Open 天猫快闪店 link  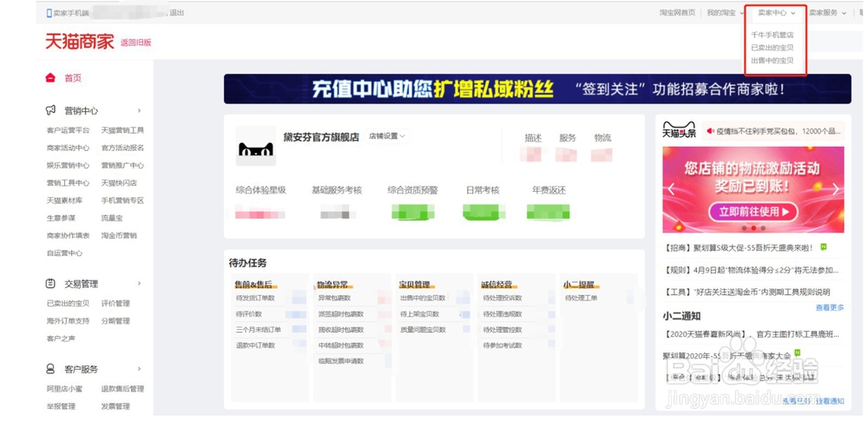(x=119, y=182)
